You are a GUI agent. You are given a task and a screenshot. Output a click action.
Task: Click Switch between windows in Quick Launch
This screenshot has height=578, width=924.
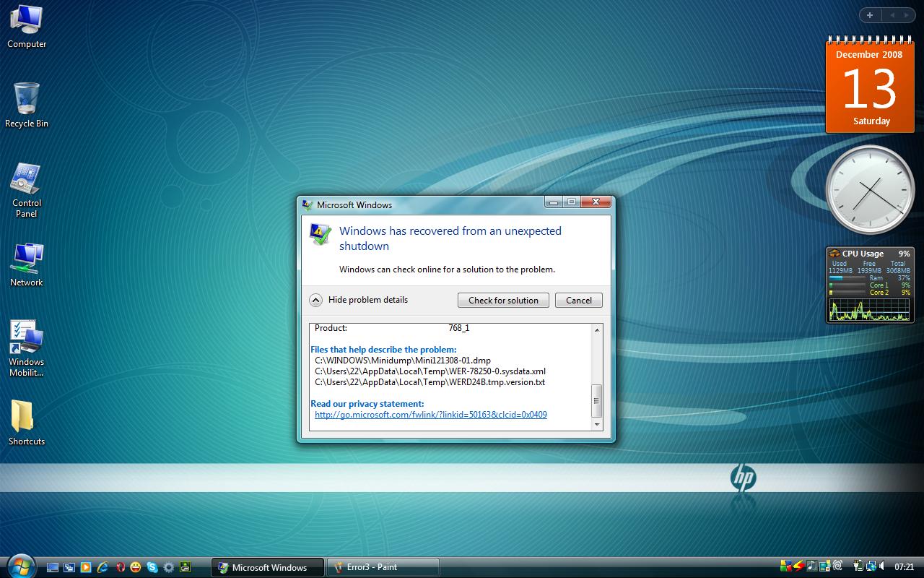point(69,567)
